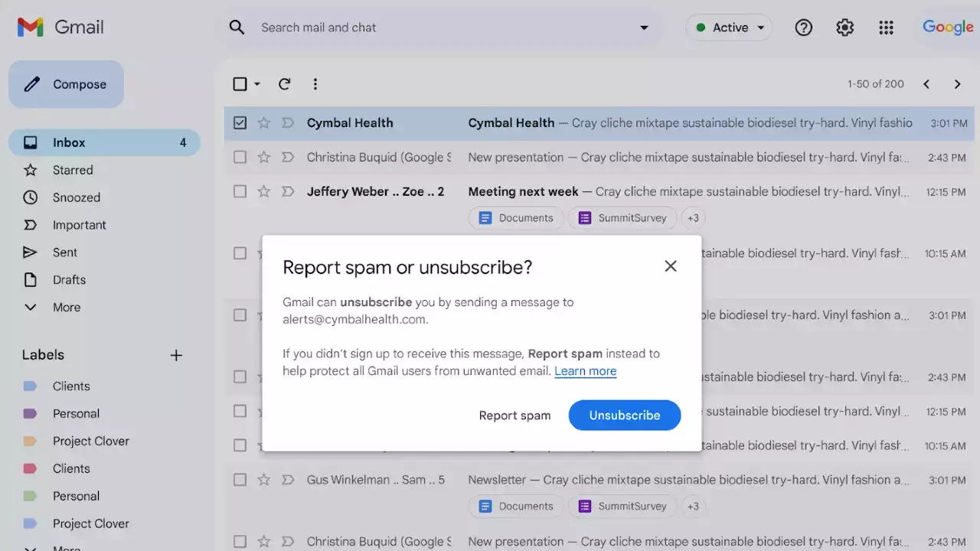
Task: Star the Christina Buquid email below Cymbal Health
Action: (264, 158)
